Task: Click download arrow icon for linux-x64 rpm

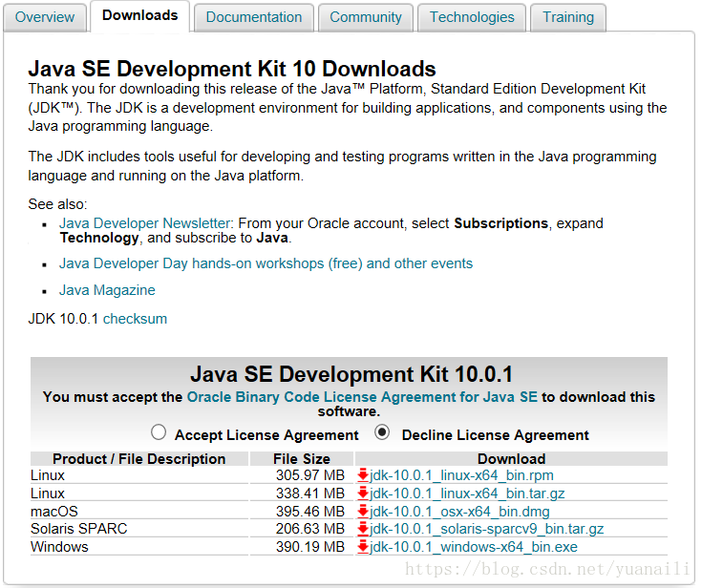Action: [363, 475]
